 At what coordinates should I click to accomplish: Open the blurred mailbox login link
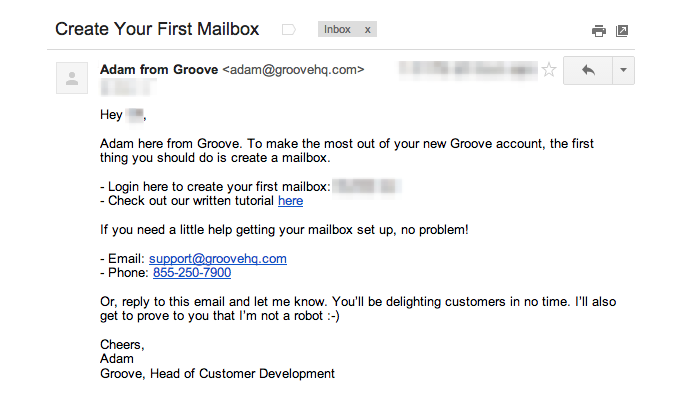pos(367,186)
